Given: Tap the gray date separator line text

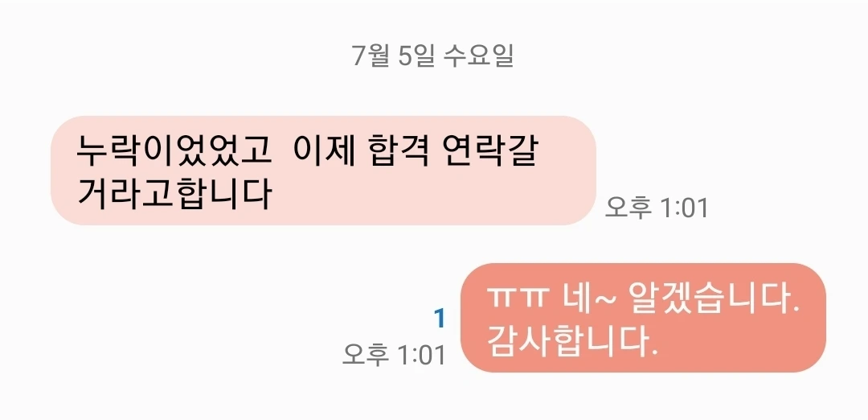Looking at the screenshot, I should click(433, 56).
